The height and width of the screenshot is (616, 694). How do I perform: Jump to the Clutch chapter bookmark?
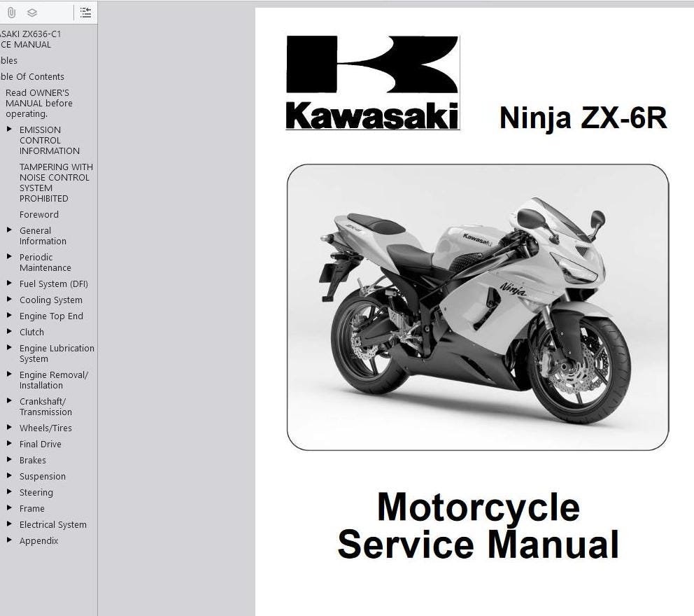32,332
